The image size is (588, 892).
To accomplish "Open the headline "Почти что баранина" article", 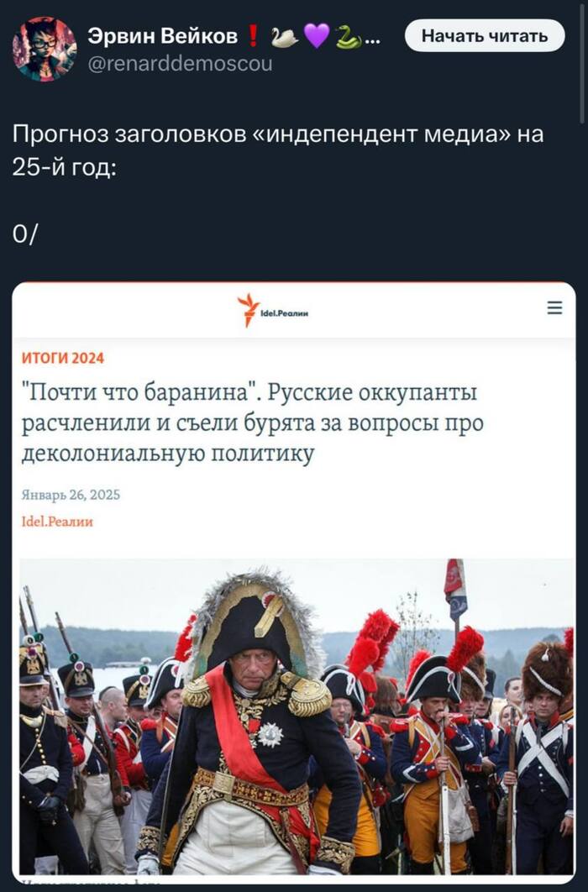I will coord(253,422).
